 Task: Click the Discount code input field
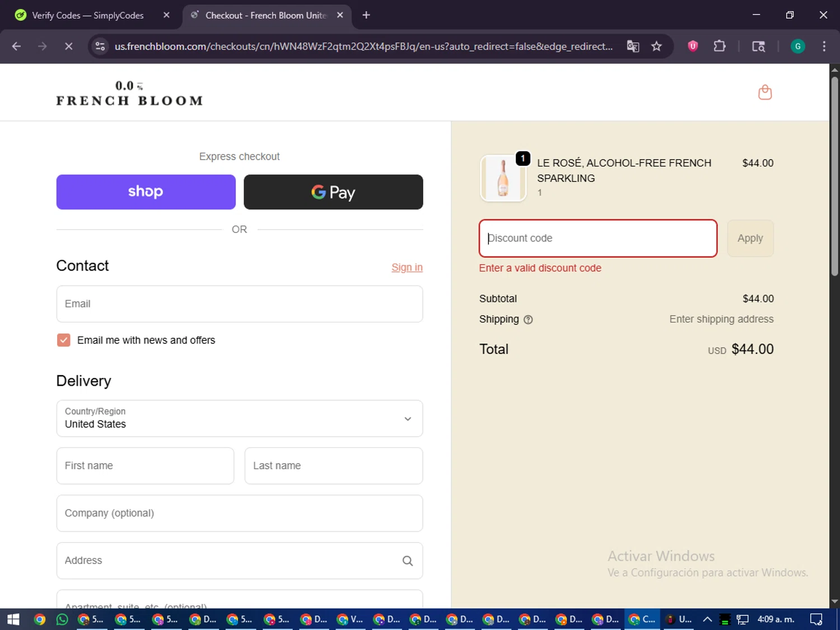click(x=598, y=239)
